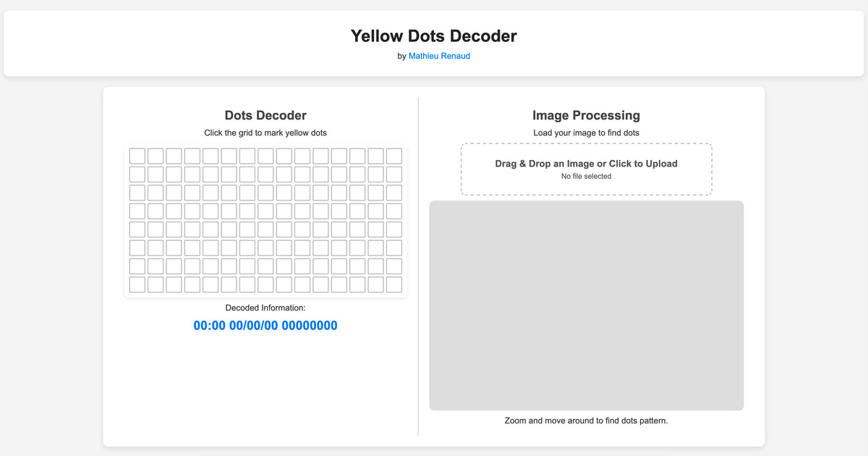Mark the first cell in the top grid row
This screenshot has width=868, height=456.
coord(137,156)
